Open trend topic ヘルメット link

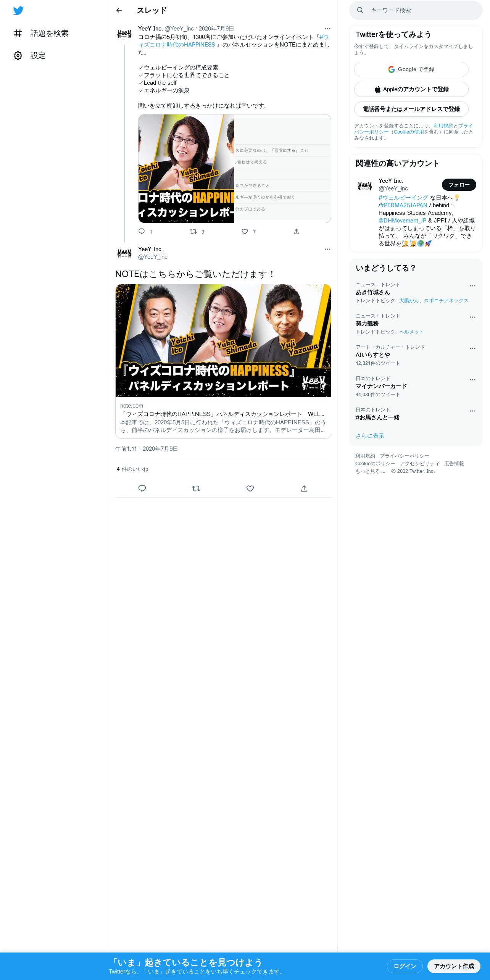point(411,332)
